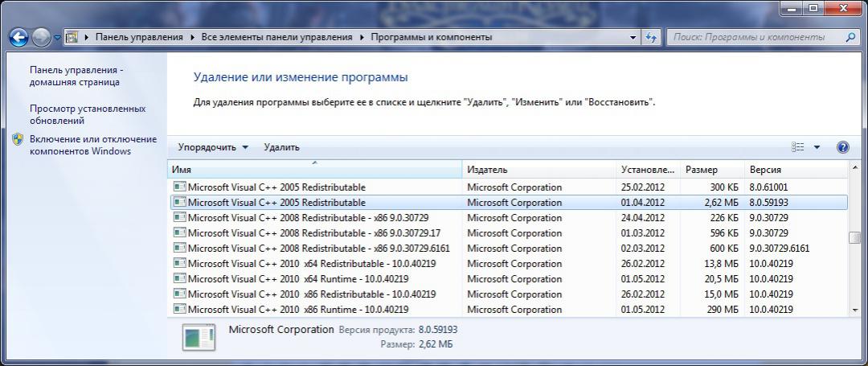
Task: Click the Удалить toolbar button
Action: tap(281, 147)
